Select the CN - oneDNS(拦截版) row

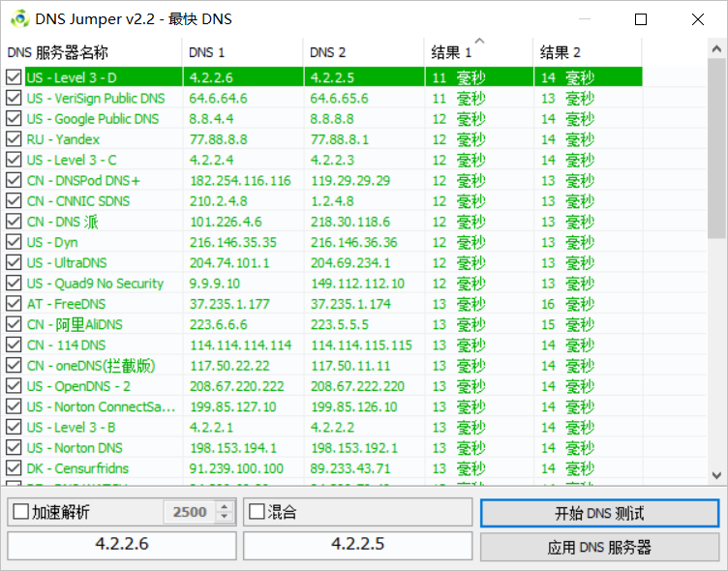(324, 366)
